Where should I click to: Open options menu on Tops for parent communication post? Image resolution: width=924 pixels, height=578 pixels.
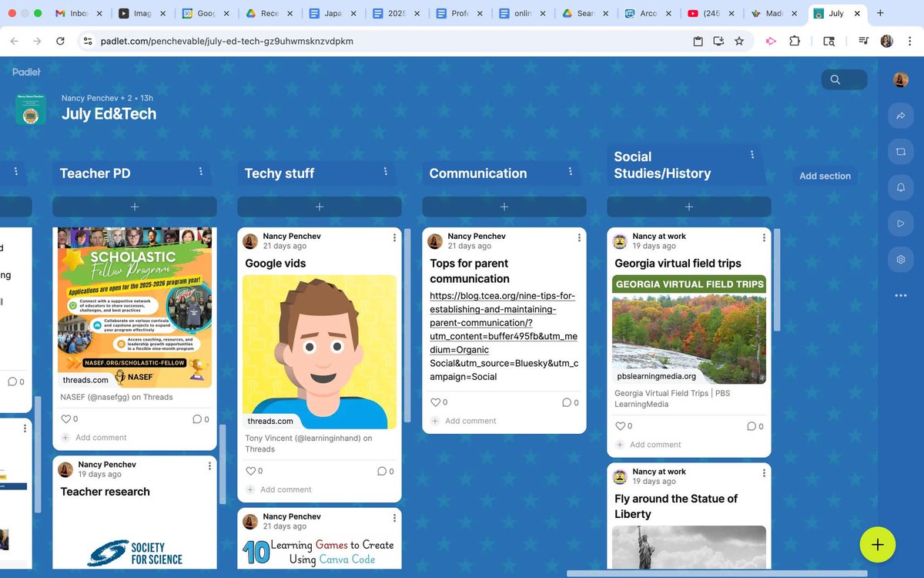click(x=579, y=237)
